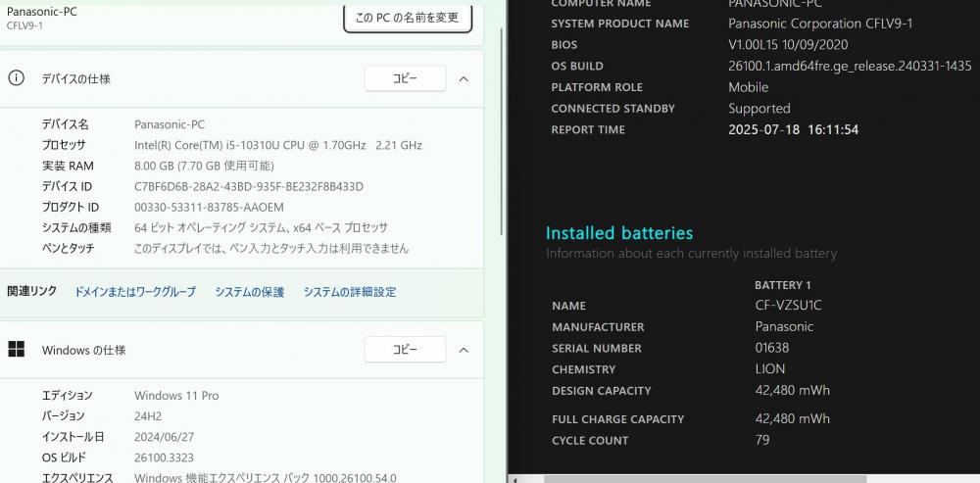Viewport: 980px width, 483px height.
Task: Select the full charge capacity 42,480 mWh value
Action: click(793, 418)
